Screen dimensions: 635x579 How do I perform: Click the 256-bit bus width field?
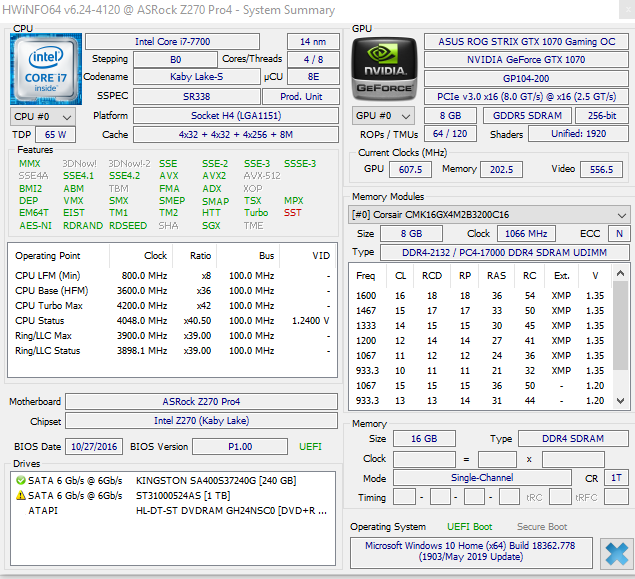(602, 115)
